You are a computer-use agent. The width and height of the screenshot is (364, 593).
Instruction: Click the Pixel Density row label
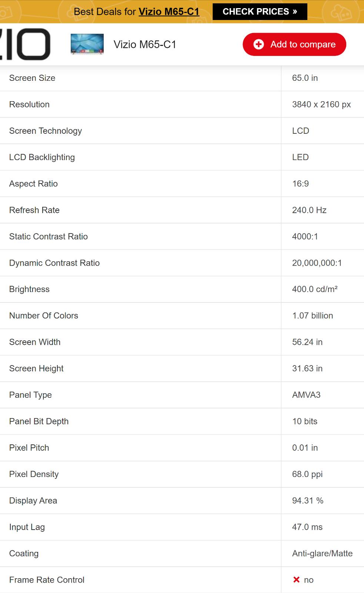point(34,474)
